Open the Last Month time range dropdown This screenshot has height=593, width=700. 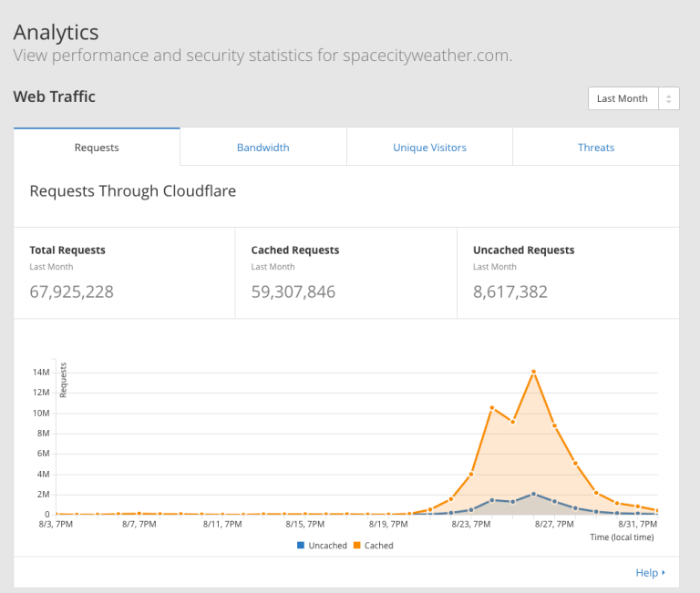click(633, 98)
